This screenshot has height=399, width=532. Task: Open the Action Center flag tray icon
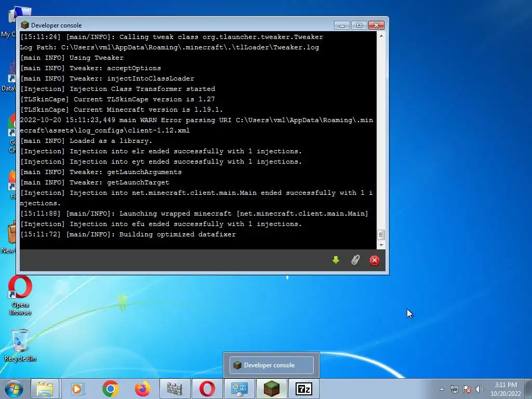tap(467, 389)
